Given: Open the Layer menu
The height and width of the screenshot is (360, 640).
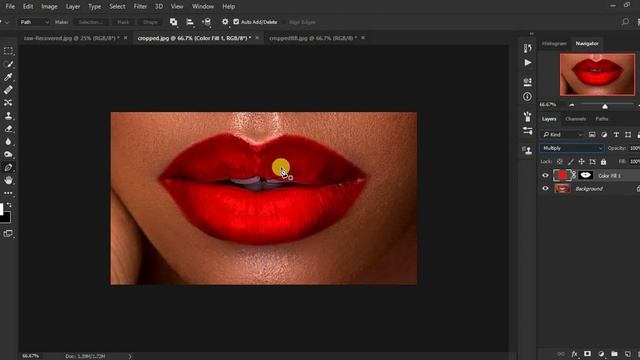Looking at the screenshot, I should (73, 7).
